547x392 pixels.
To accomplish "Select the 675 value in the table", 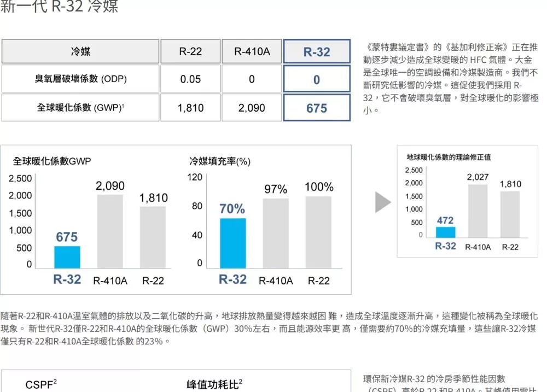I will pos(317,108).
